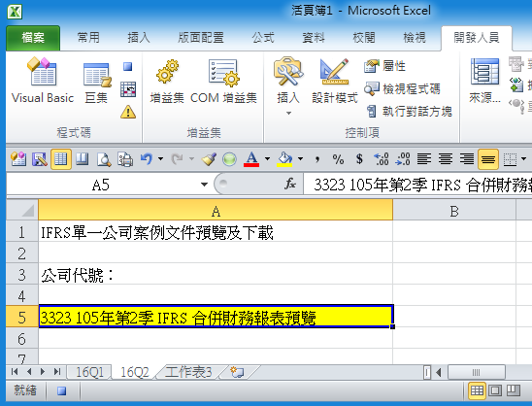Screen dimensions: 532x406
Task: Select column B header
Action: pos(454,211)
